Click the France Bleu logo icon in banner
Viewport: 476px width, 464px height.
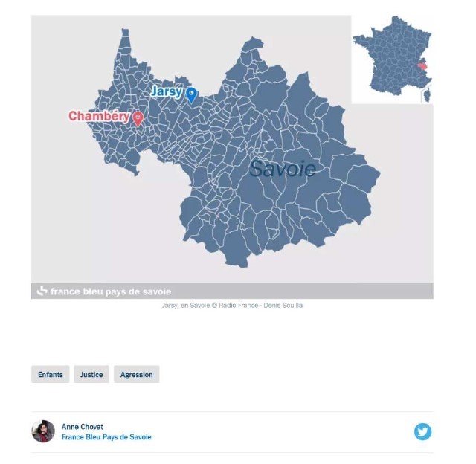coord(42,291)
